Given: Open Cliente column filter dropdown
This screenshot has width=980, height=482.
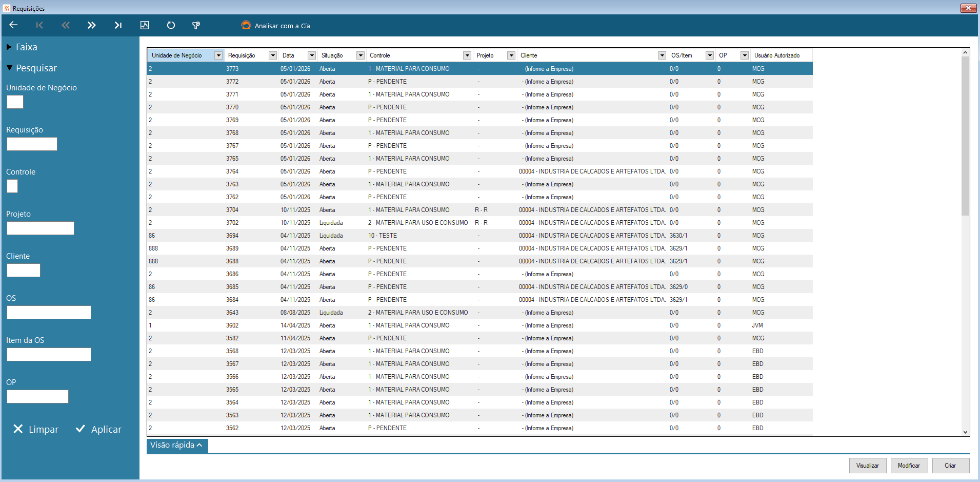Looking at the screenshot, I should pyautogui.click(x=662, y=55).
